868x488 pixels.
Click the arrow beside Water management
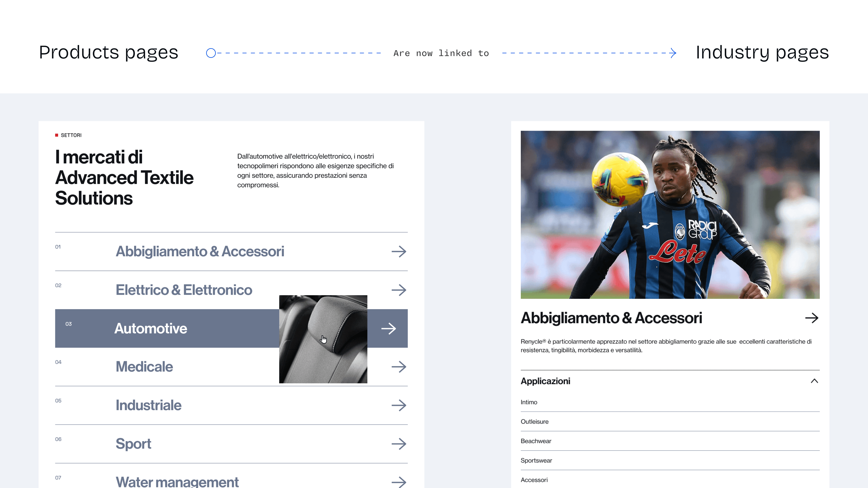click(x=399, y=482)
